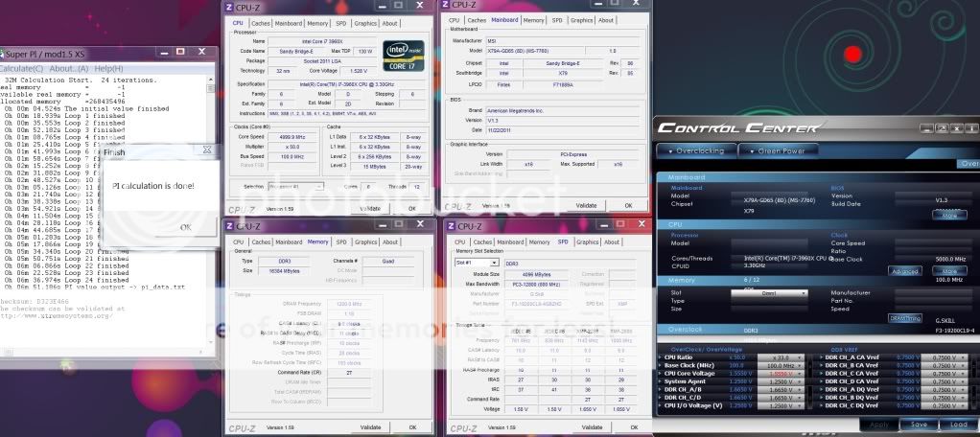Click the CPU Ratio value field
Viewport: 980px width, 437px height.
[x=780, y=357]
